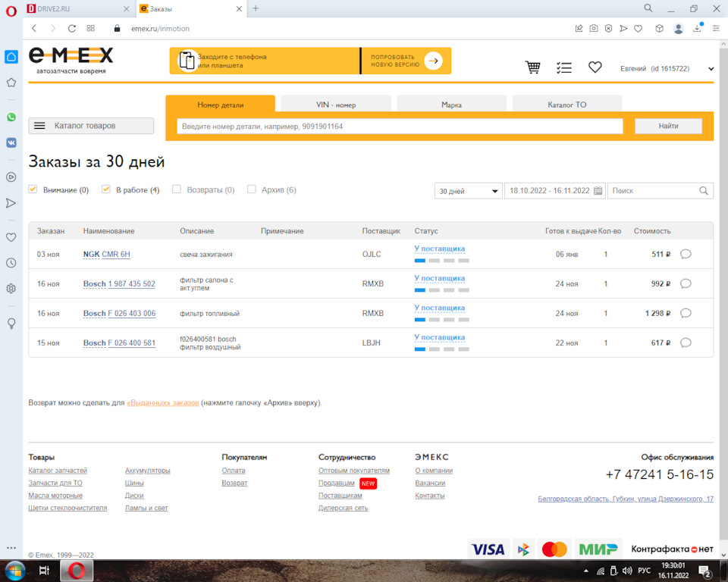
Task: Open Opera downloads icon
Action: [698, 28]
